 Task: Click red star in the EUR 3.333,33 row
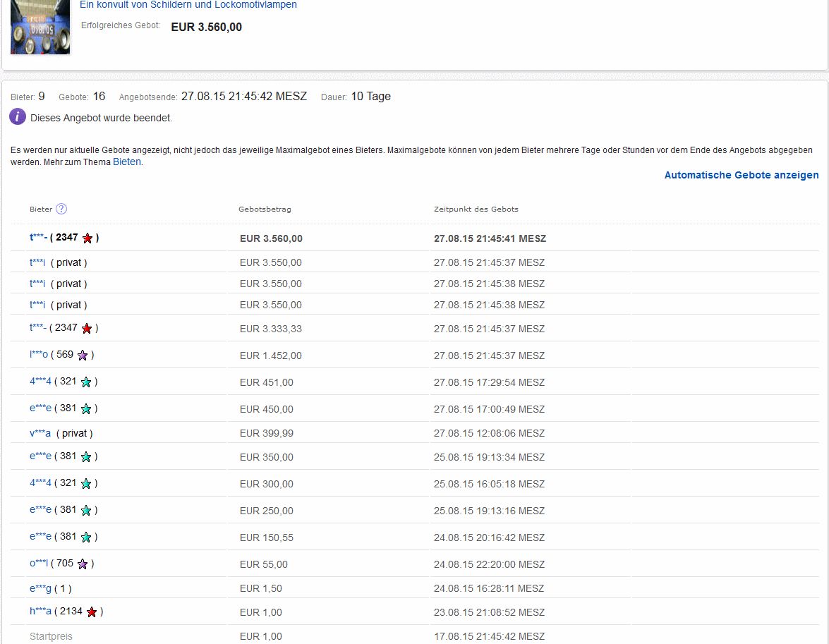pyautogui.click(x=87, y=328)
